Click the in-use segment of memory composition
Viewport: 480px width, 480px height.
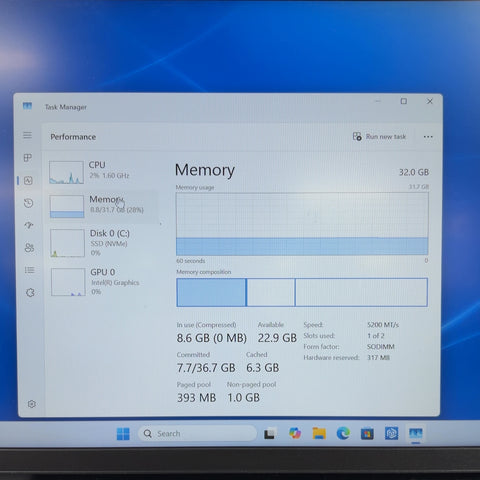click(211, 292)
